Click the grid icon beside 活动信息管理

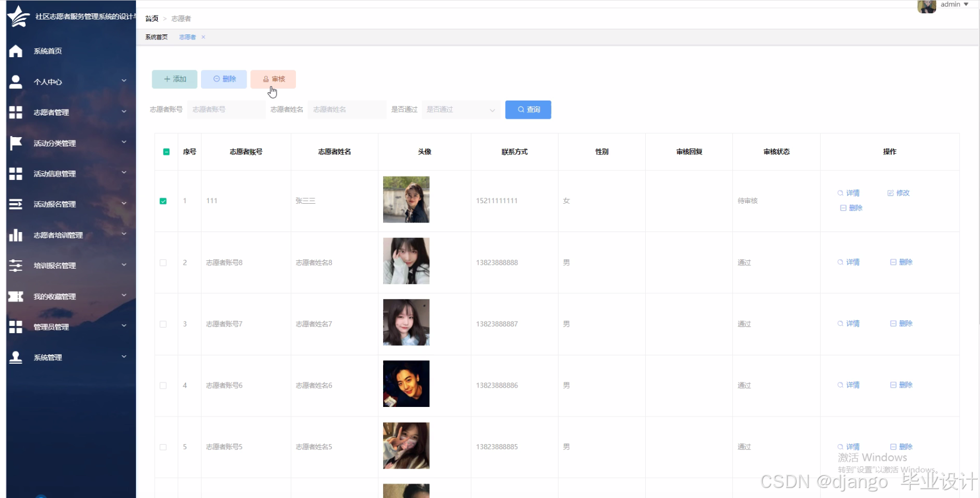coord(16,174)
